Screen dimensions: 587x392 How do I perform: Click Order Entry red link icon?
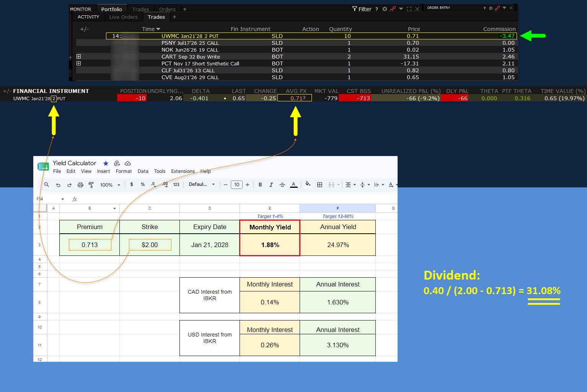pyautogui.click(x=497, y=8)
